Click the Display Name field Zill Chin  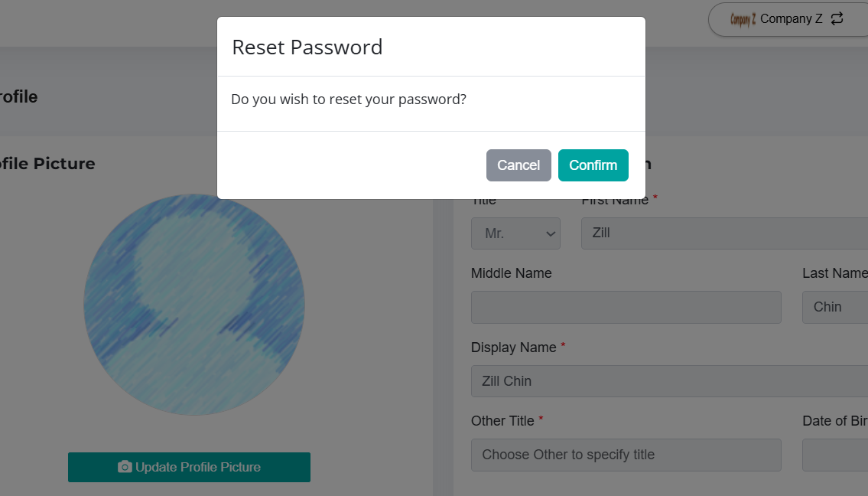(669, 380)
